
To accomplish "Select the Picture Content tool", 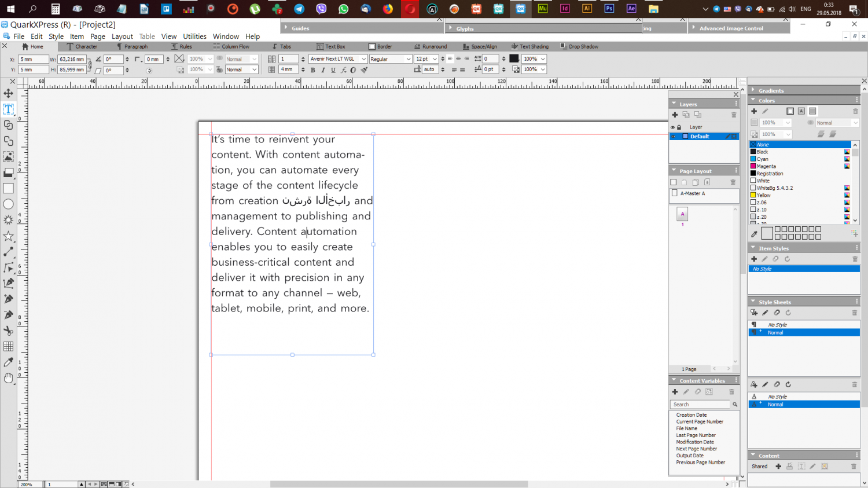I will point(8,157).
